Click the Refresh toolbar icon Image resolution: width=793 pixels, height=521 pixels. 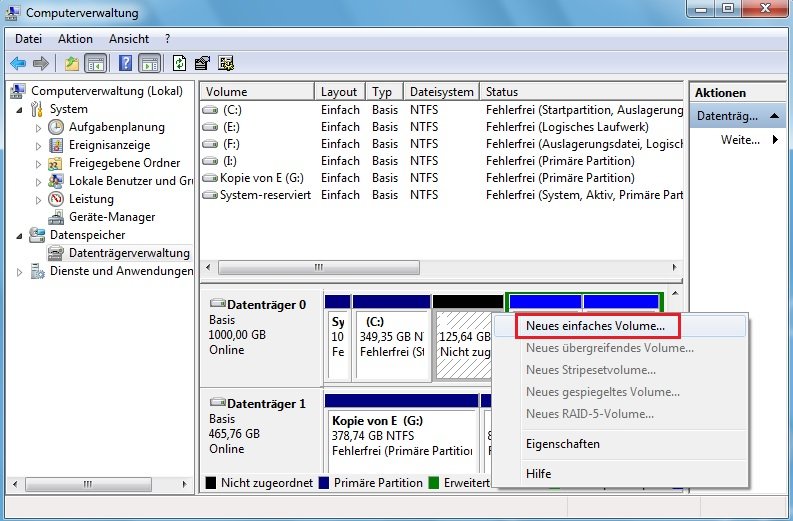(x=180, y=63)
